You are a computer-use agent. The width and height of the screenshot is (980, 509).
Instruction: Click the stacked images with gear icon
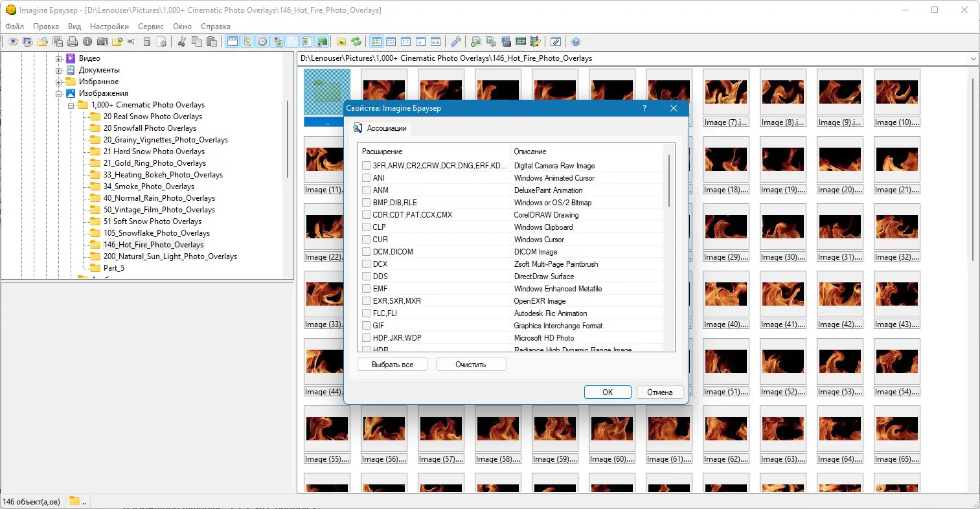pos(491,42)
